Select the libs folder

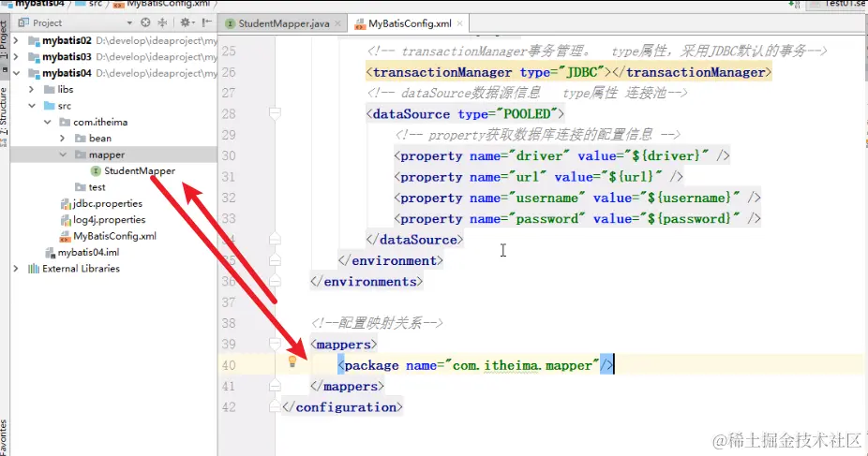(x=66, y=89)
